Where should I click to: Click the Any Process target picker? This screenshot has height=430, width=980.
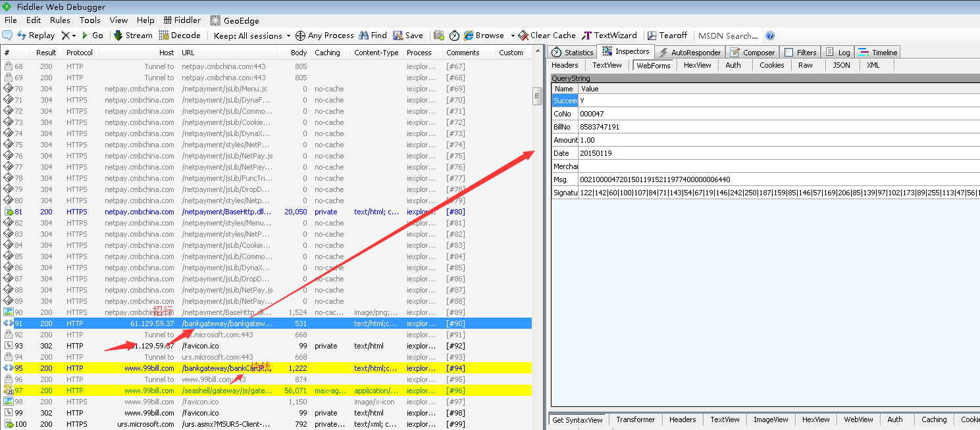pos(324,36)
